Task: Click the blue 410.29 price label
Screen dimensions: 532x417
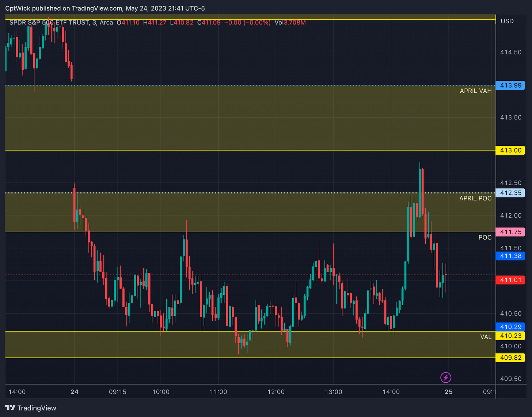Action: coord(510,327)
